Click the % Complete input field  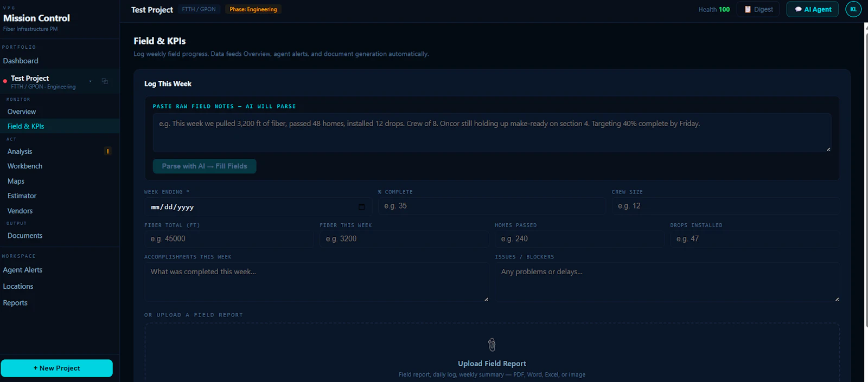click(492, 206)
